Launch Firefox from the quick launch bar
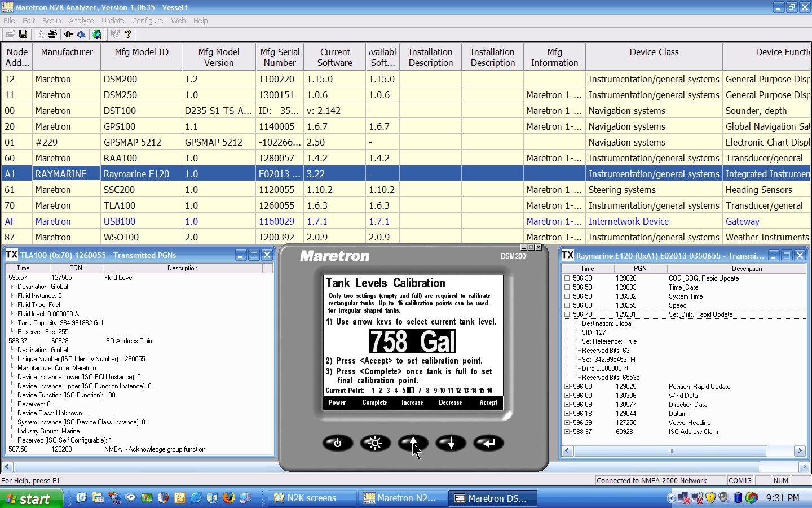This screenshot has height=508, width=812. [x=229, y=498]
